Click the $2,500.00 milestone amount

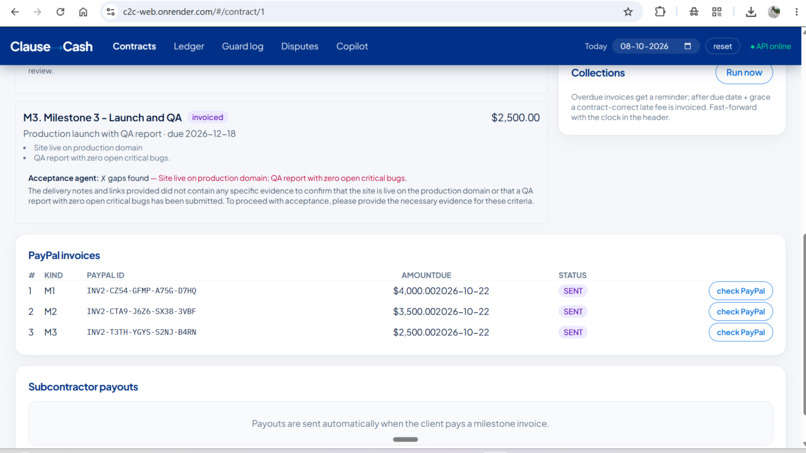point(515,118)
